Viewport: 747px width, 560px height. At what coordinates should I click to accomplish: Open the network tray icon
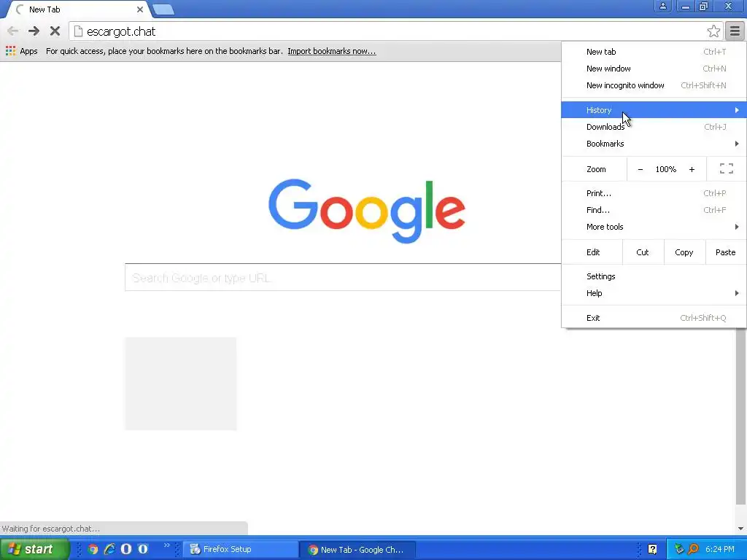[x=679, y=549]
